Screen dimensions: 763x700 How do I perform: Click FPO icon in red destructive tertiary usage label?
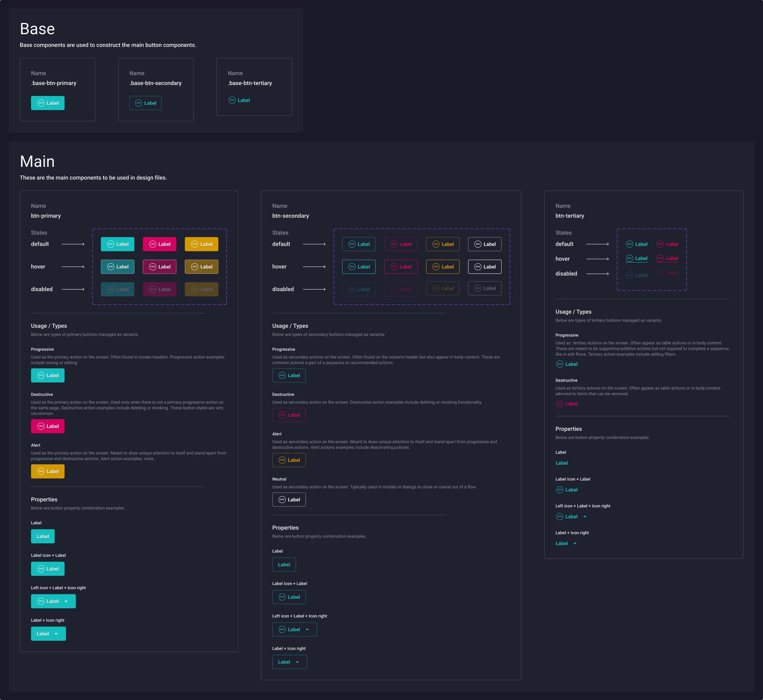click(560, 404)
